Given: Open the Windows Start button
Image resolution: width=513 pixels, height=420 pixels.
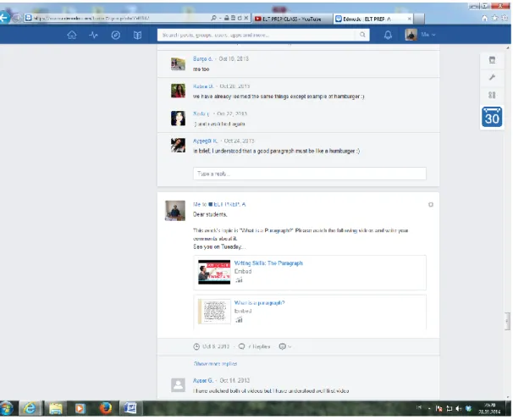Looking at the screenshot, I should pos(7,408).
